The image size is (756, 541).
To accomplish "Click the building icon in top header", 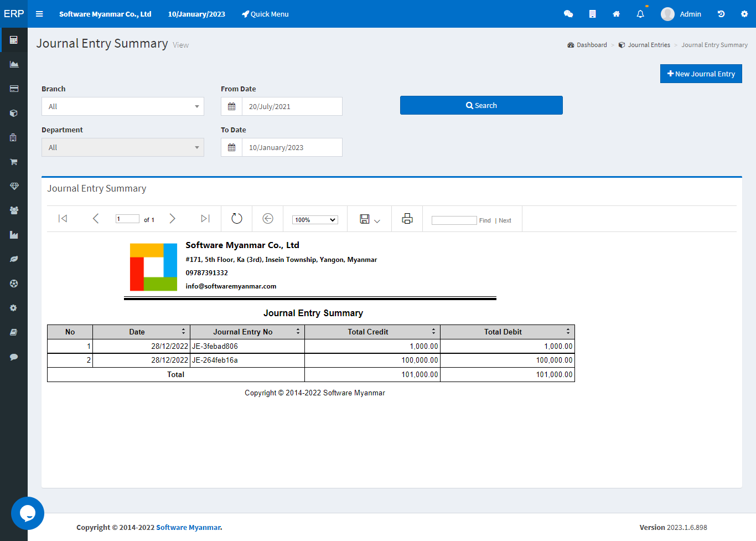I will click(592, 14).
